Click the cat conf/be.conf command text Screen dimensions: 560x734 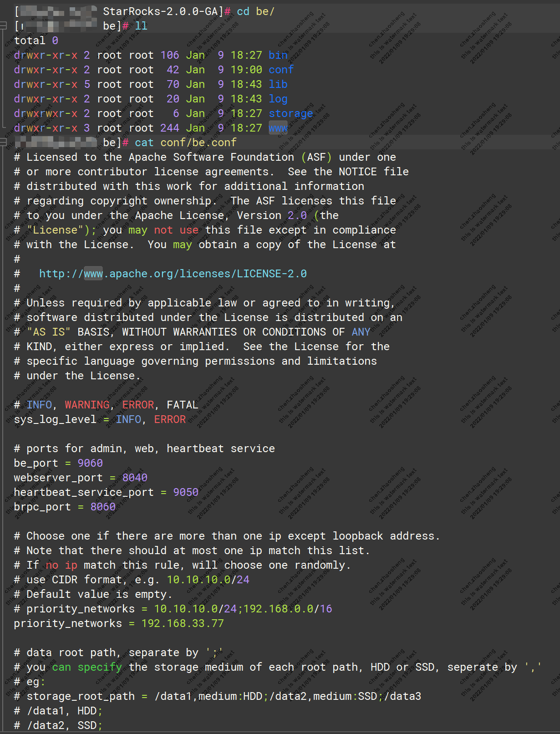click(185, 143)
